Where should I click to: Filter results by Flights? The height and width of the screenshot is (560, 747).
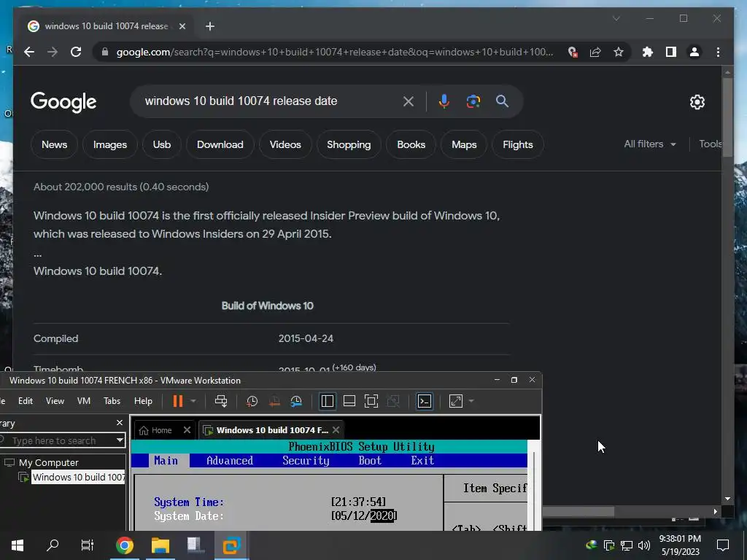(x=518, y=144)
